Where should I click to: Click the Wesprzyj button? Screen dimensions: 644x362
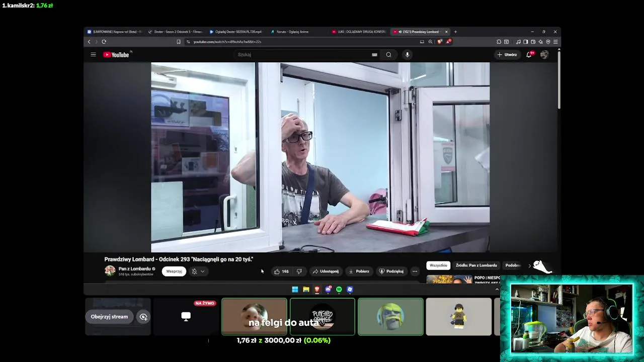pos(174,271)
